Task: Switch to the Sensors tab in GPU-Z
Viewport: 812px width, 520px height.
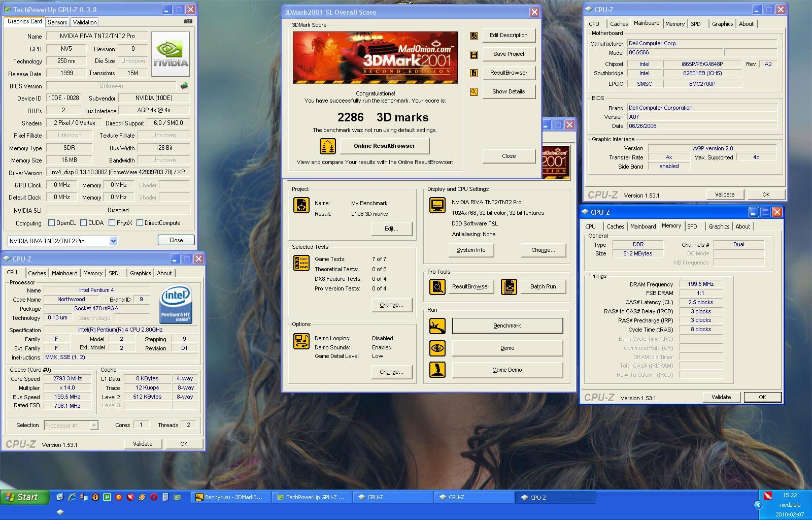Action: (57, 22)
